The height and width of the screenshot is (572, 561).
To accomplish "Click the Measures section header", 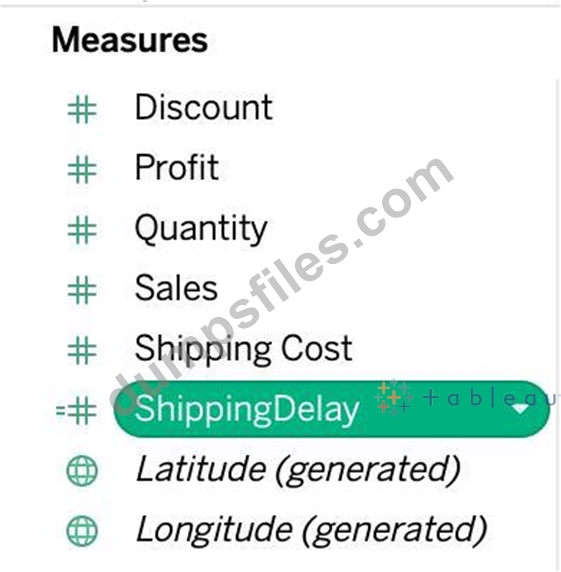I will pos(130,40).
